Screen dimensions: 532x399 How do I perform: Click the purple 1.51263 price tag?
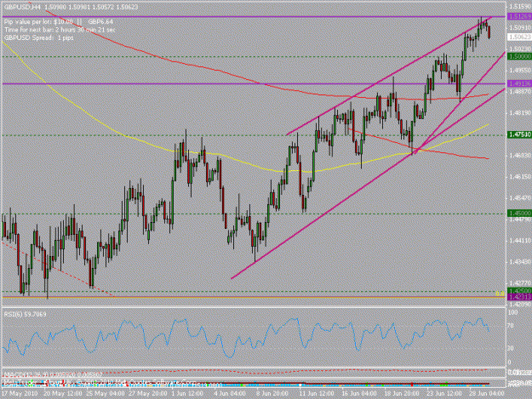(519, 16)
